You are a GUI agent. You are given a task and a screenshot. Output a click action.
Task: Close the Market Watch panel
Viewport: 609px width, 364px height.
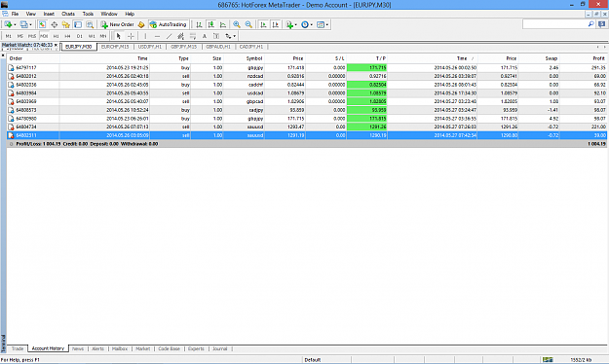pos(56,45)
